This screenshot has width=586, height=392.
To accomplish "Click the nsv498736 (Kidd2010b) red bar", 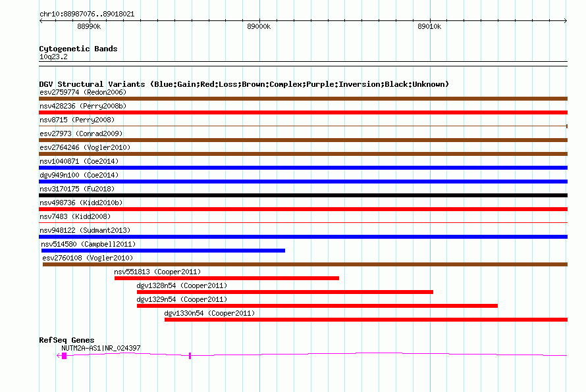I will (303, 209).
